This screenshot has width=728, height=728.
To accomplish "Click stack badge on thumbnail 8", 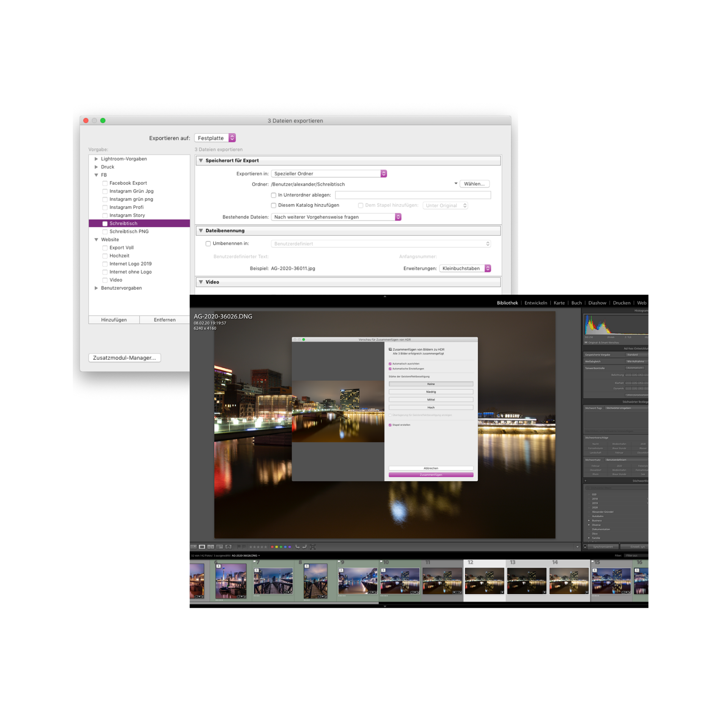I will pyautogui.click(x=307, y=566).
